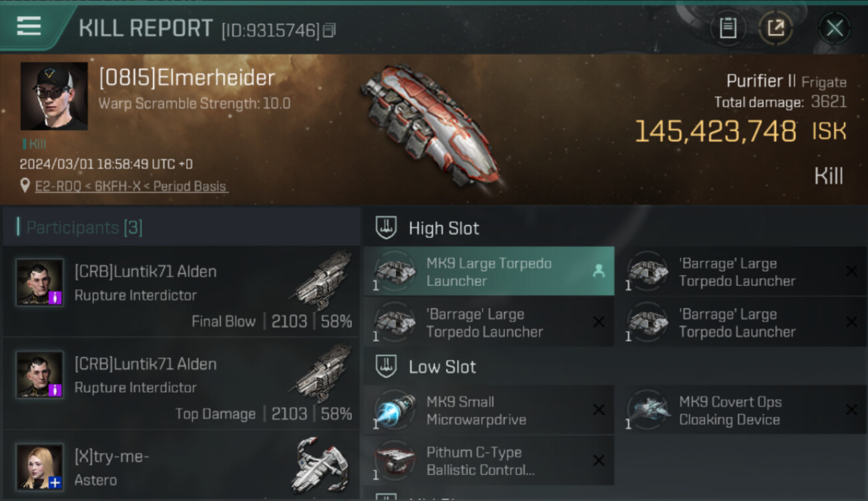Viewport: 868px width, 501px height.
Task: Click the MK9 Covert Ops Cloaking Device icon
Action: click(649, 410)
